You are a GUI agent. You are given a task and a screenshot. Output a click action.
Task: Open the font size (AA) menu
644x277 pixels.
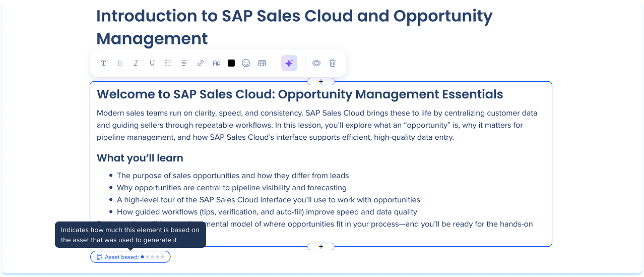[217, 63]
